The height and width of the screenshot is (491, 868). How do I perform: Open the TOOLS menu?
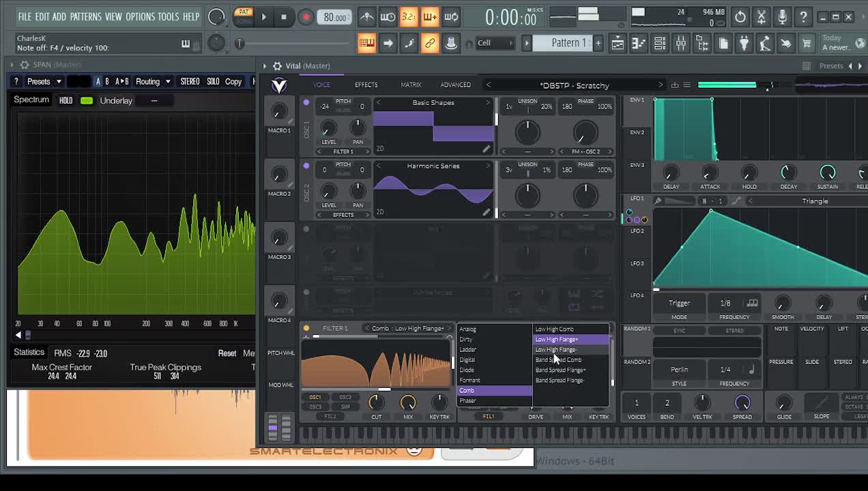tap(169, 16)
